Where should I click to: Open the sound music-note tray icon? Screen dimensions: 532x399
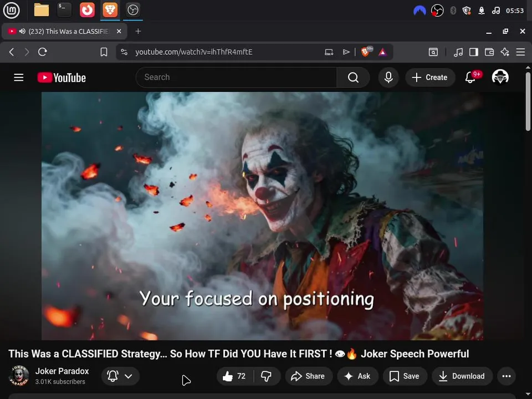click(x=495, y=11)
